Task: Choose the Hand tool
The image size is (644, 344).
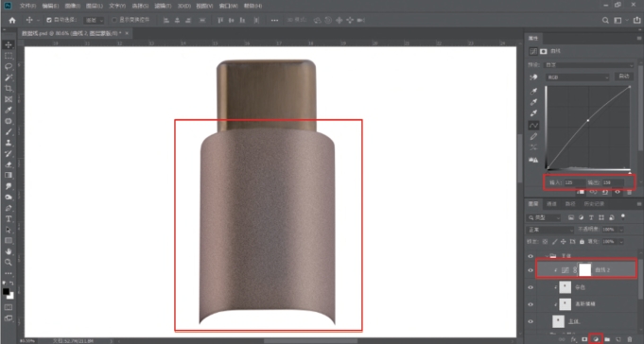Action: pyautogui.click(x=9, y=251)
